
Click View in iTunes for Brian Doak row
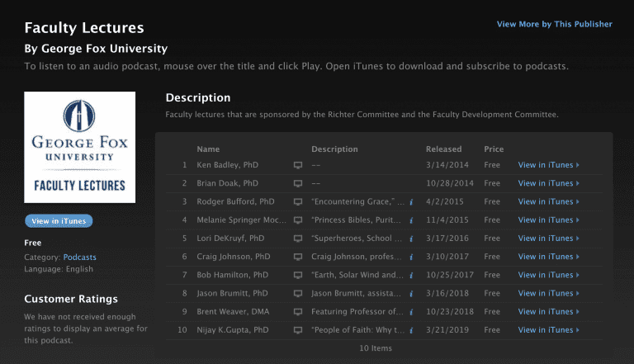[549, 183]
